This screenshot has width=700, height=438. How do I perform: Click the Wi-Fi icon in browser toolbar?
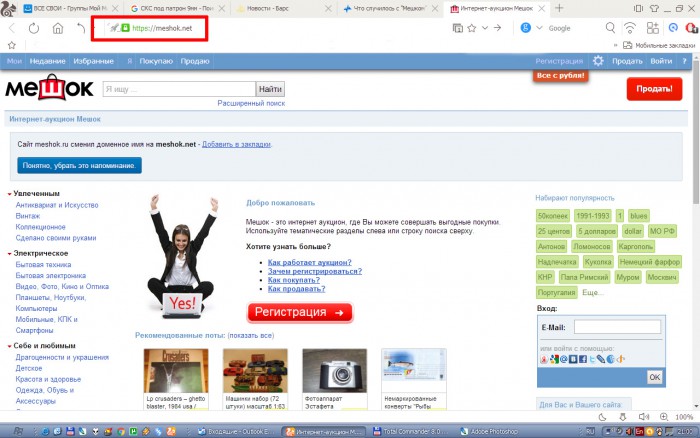coord(630,28)
